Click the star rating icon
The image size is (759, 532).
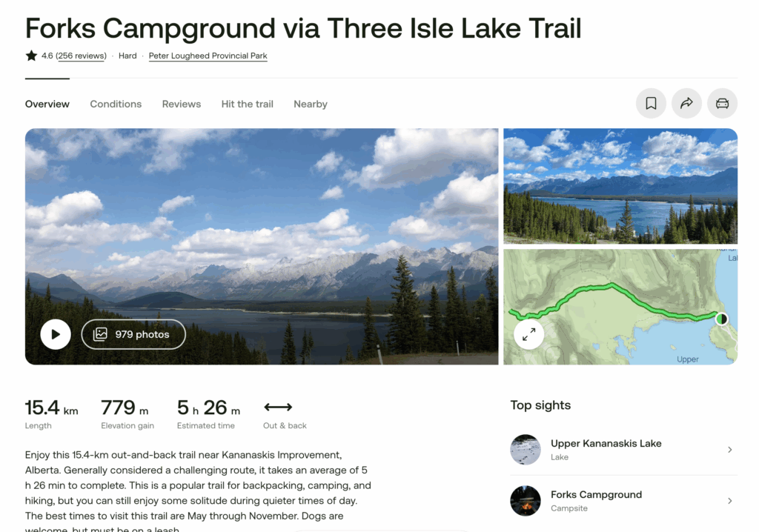point(31,56)
